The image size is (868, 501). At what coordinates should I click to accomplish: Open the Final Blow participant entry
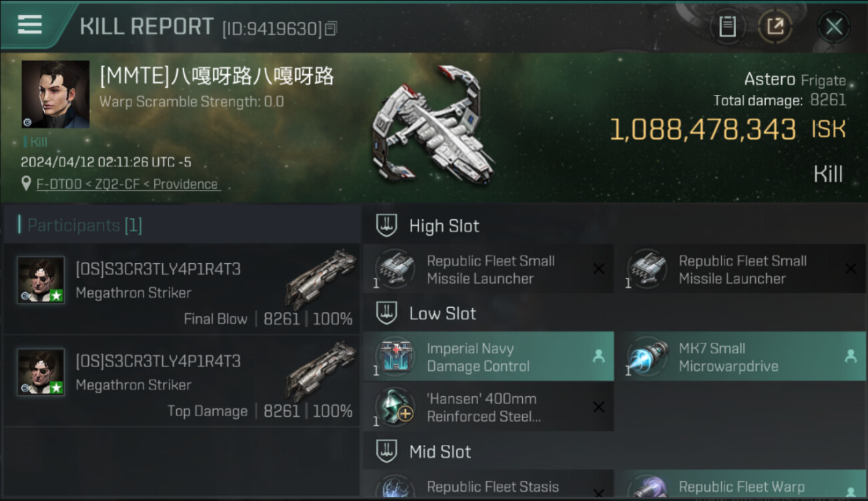click(182, 289)
